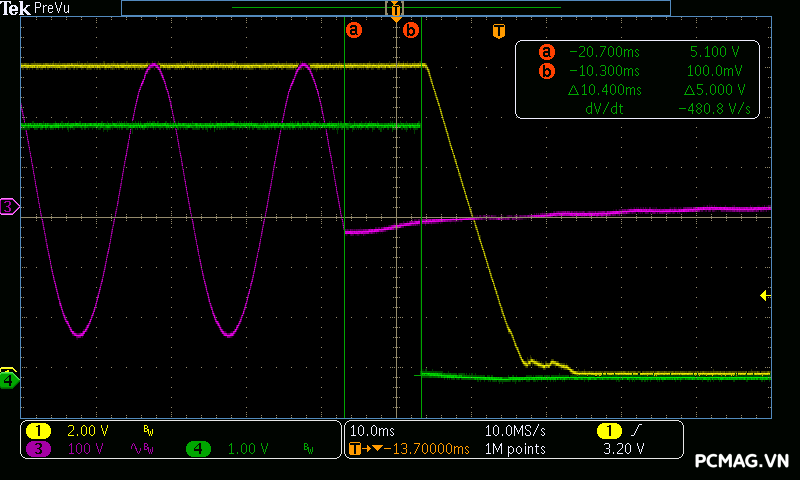This screenshot has height=480, width=800.
Task: Select the channel 3 ground marker on left edge
Action: (9, 206)
